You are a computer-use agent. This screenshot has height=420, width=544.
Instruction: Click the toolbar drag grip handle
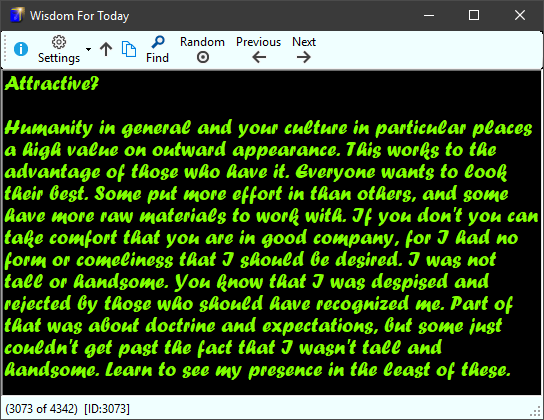(x=5, y=49)
